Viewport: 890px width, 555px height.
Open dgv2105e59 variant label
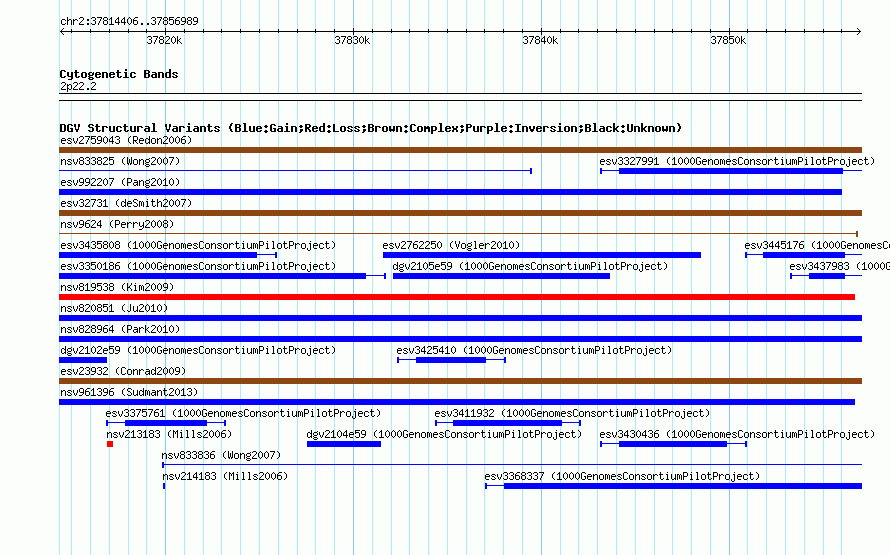(x=530, y=266)
